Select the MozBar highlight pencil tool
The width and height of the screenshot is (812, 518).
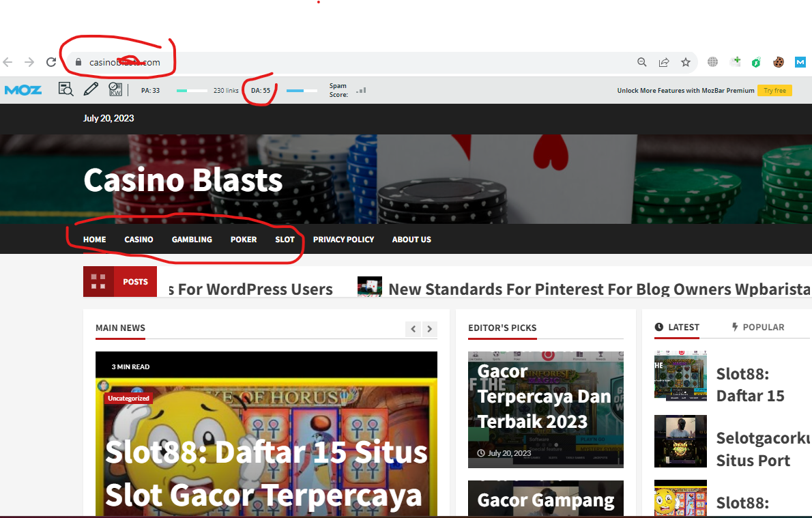[x=91, y=89]
